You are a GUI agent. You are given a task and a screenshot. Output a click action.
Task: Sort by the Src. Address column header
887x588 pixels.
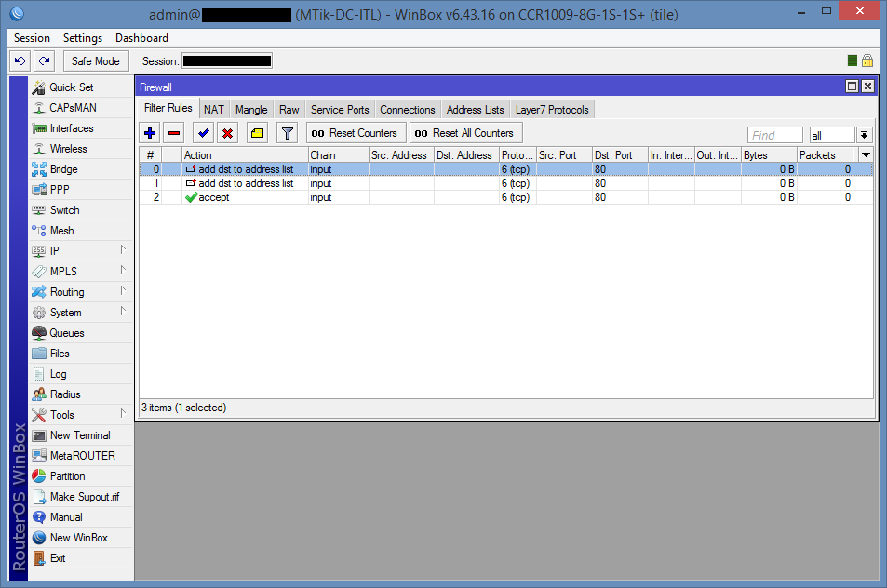(402, 155)
